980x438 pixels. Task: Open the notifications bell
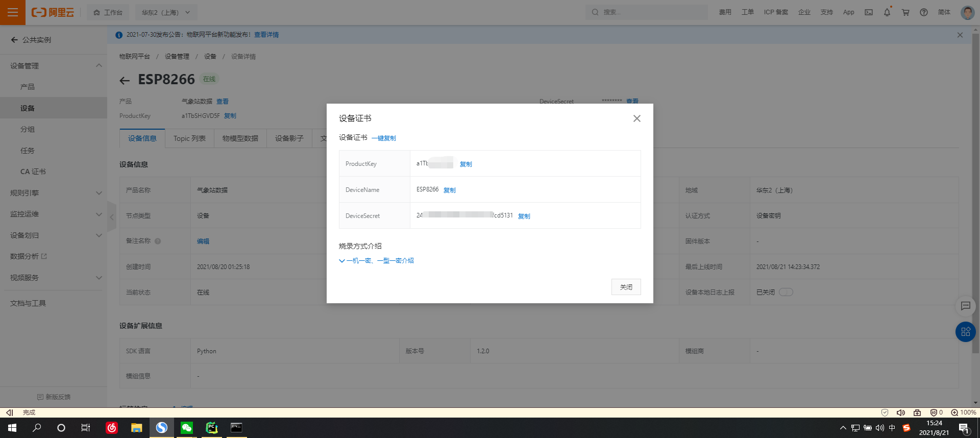[887, 12]
